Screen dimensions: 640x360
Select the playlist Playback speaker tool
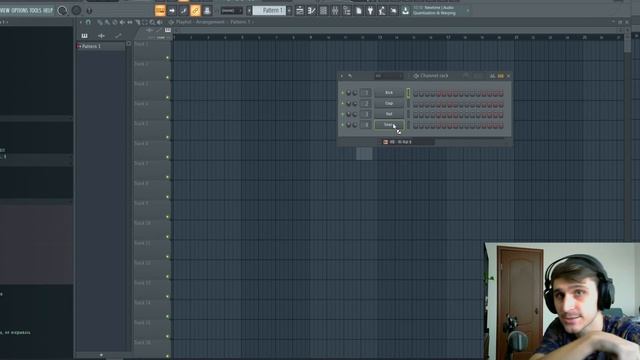coord(159,22)
